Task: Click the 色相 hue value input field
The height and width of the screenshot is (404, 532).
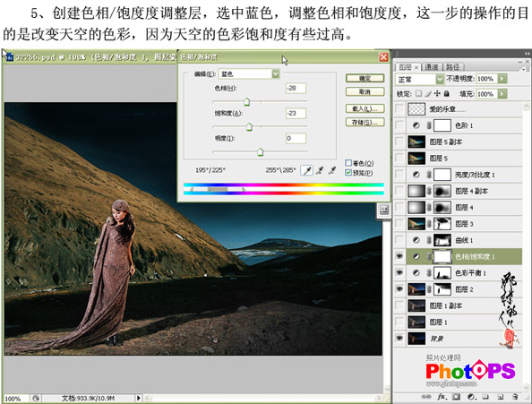Action: click(x=296, y=88)
